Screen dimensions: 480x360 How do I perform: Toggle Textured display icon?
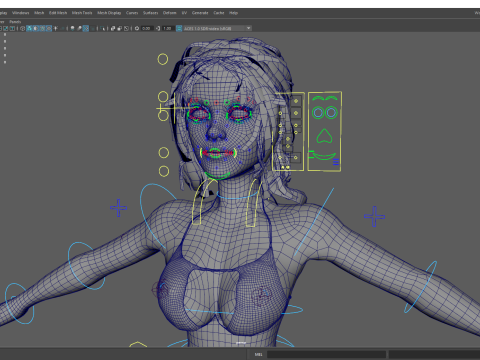click(49, 28)
